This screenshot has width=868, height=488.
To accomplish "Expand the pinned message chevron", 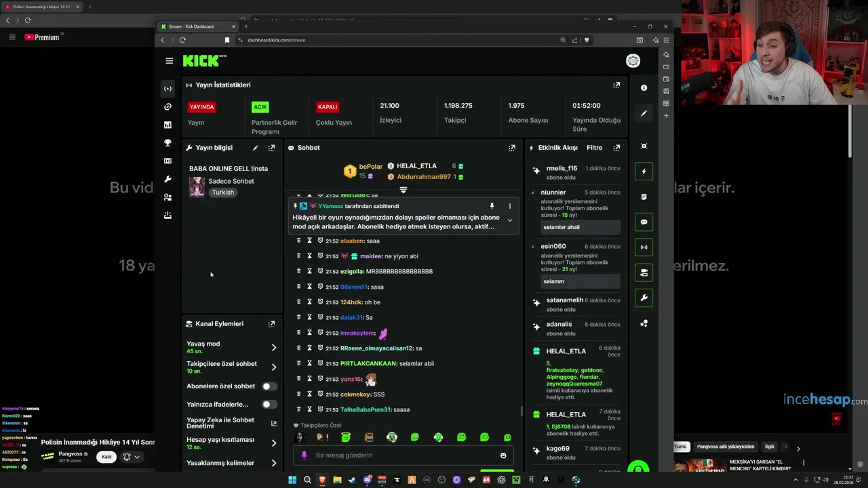I will click(510, 220).
